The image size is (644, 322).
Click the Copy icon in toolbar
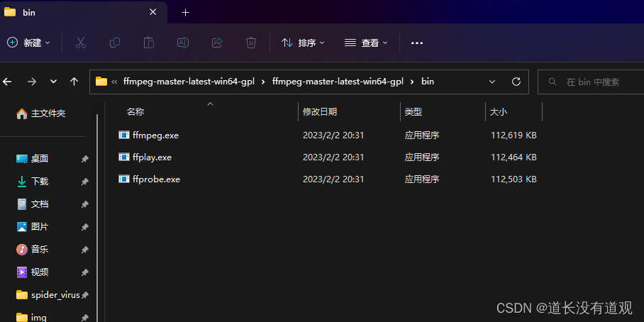tap(115, 43)
